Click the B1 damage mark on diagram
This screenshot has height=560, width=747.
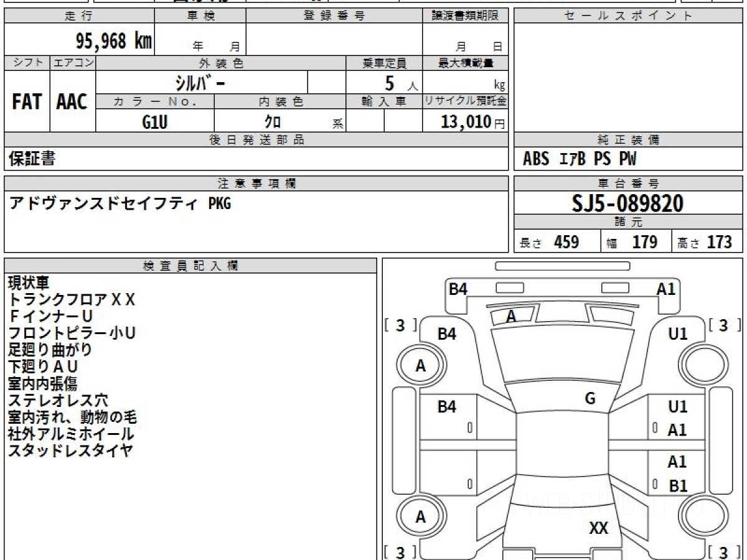click(677, 487)
